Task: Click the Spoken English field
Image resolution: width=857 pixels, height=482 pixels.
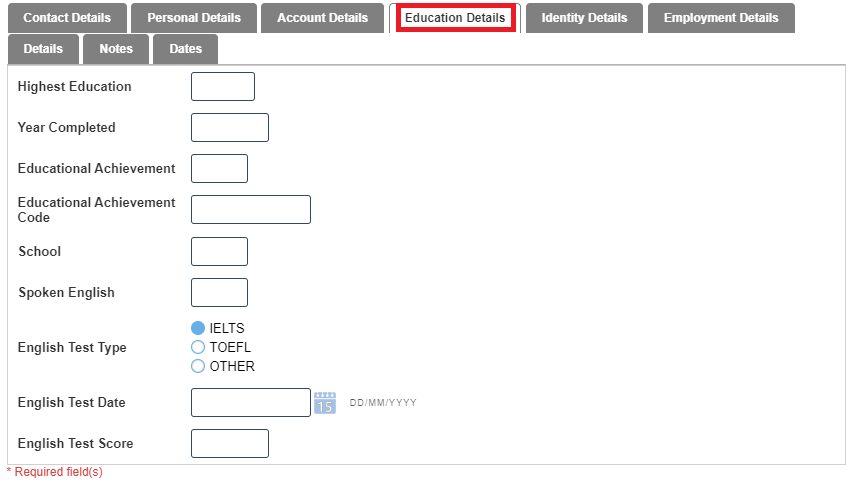Action: pyautogui.click(x=219, y=293)
